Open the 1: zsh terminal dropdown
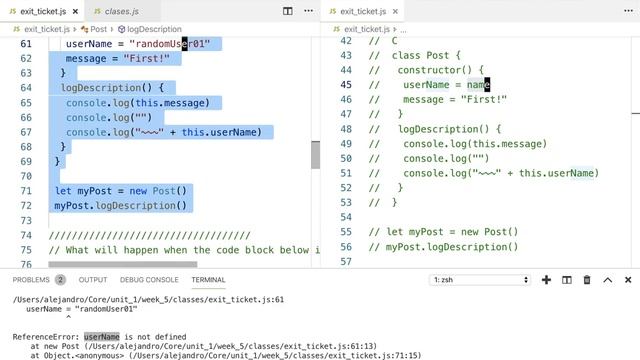Image resolution: width=640 pixels, height=360 pixels. [480, 280]
